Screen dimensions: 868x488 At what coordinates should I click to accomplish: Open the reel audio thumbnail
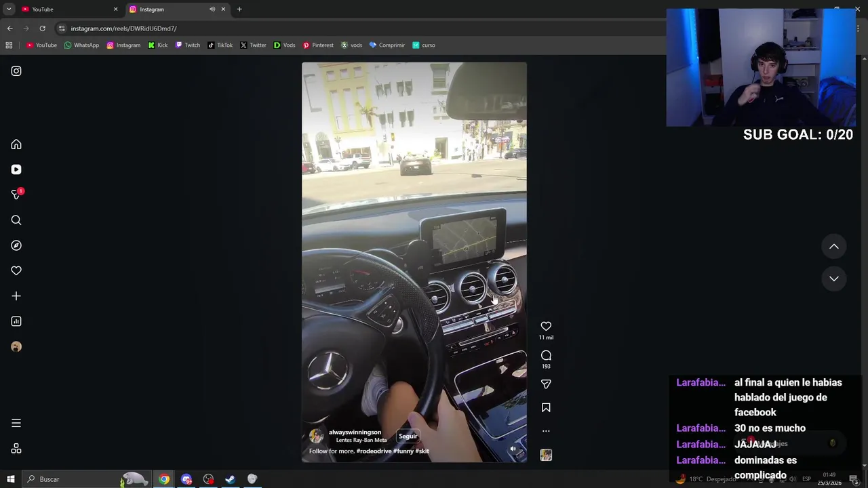[x=546, y=455]
